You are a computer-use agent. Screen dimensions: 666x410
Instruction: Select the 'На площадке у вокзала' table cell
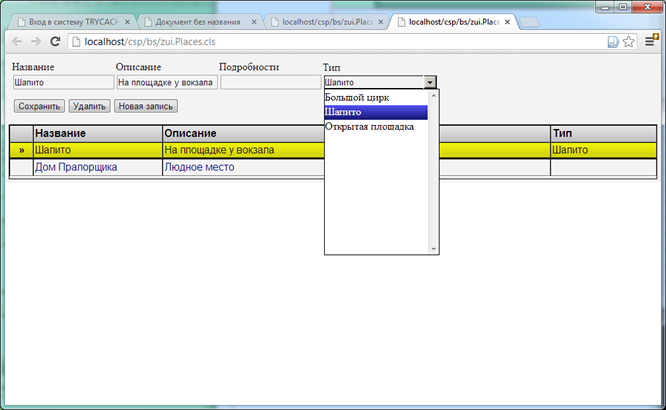point(243,150)
